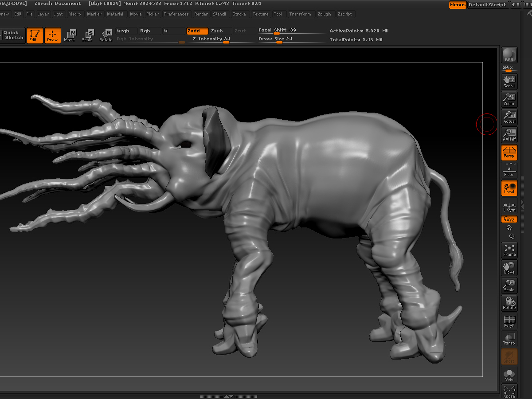Open the Preferences menu
Screen dimensions: 532x399
pyautogui.click(x=176, y=14)
